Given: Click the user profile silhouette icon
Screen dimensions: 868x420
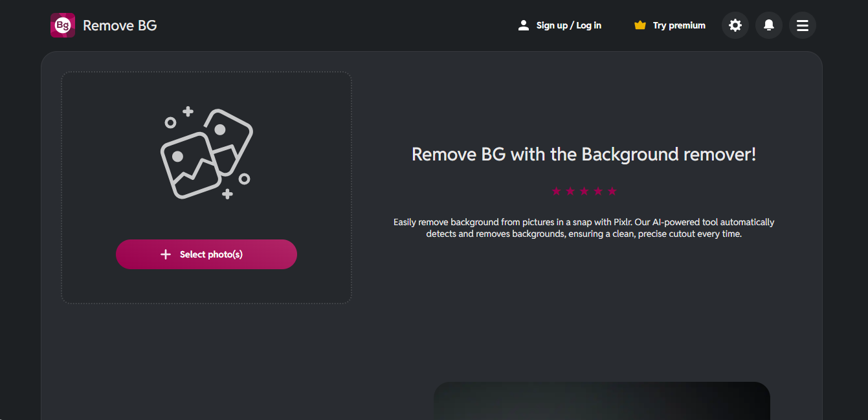Looking at the screenshot, I should coord(524,25).
